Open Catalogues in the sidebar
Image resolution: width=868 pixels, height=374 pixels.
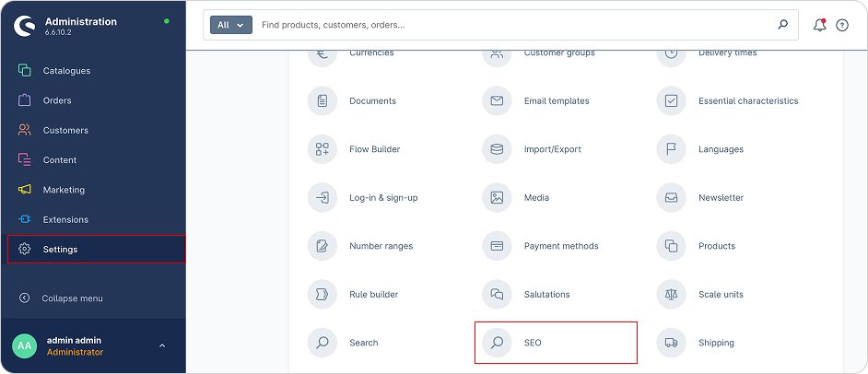pyautogui.click(x=66, y=71)
